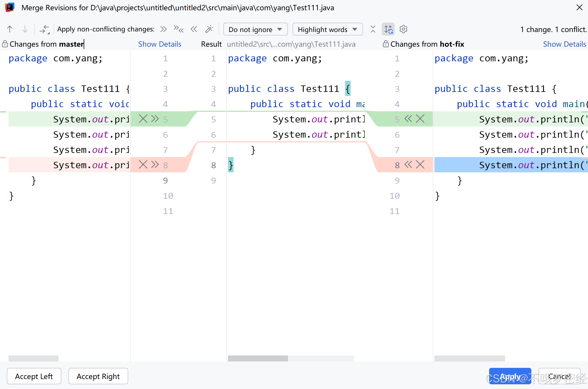Go to next difference arrow
The height and width of the screenshot is (389, 588).
click(x=25, y=29)
